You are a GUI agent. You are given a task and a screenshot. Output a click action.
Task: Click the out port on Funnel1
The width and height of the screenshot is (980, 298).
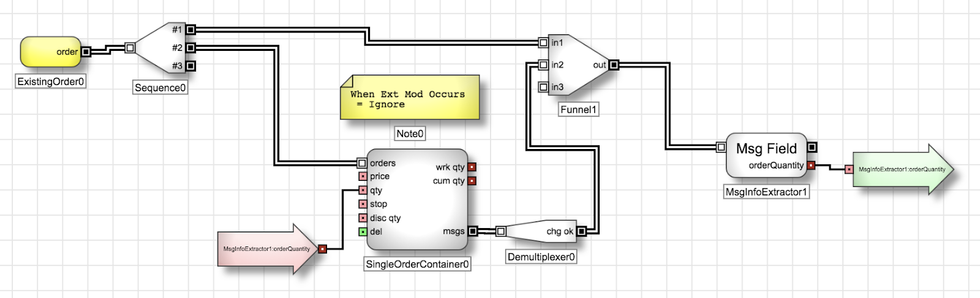tap(614, 65)
